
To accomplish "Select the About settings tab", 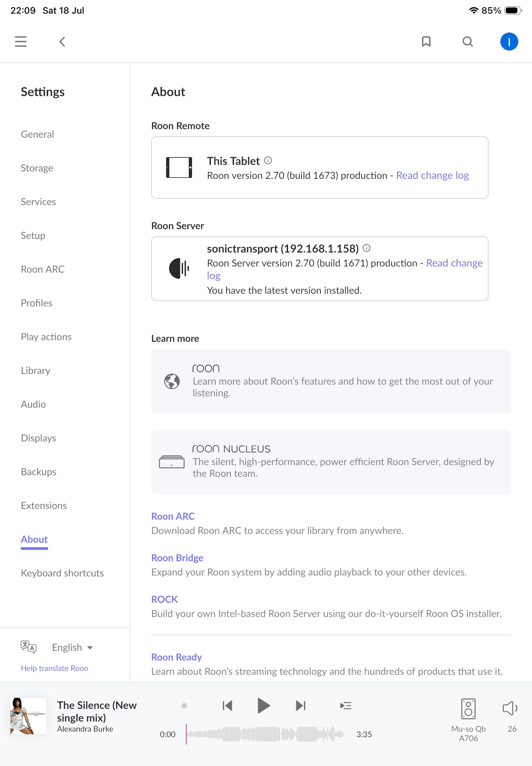I will 34,539.
